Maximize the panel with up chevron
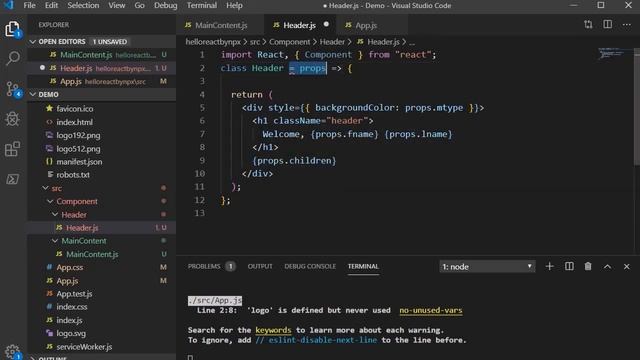 point(607,267)
